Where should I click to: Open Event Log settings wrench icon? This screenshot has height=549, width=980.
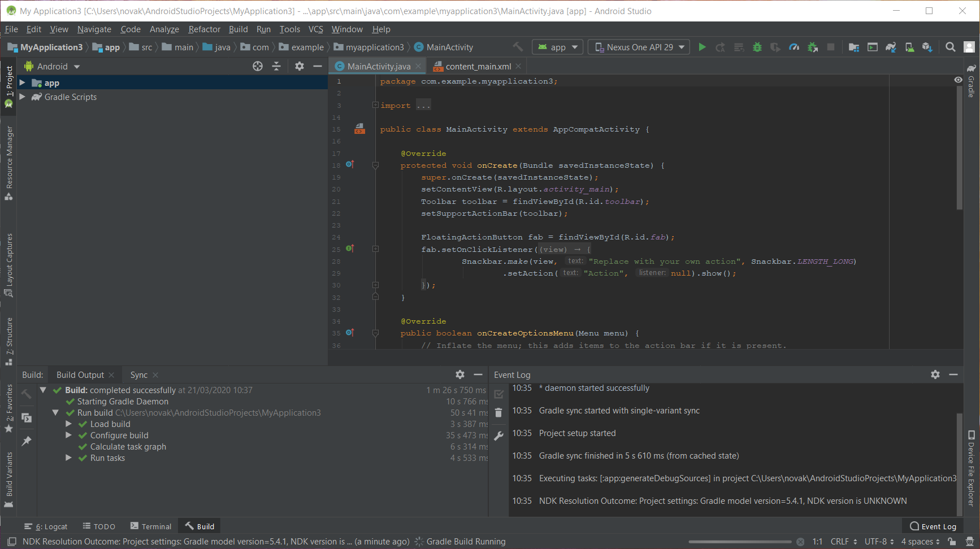pyautogui.click(x=498, y=435)
